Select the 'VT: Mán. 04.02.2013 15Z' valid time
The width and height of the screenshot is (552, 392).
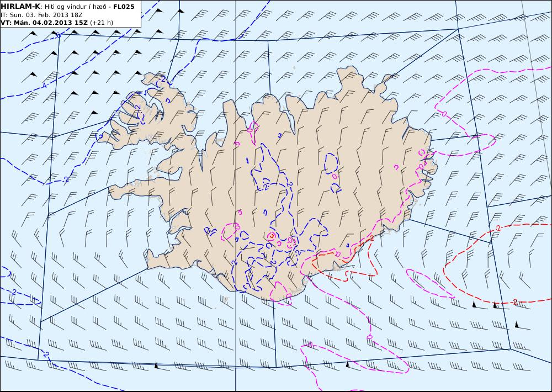(44, 23)
